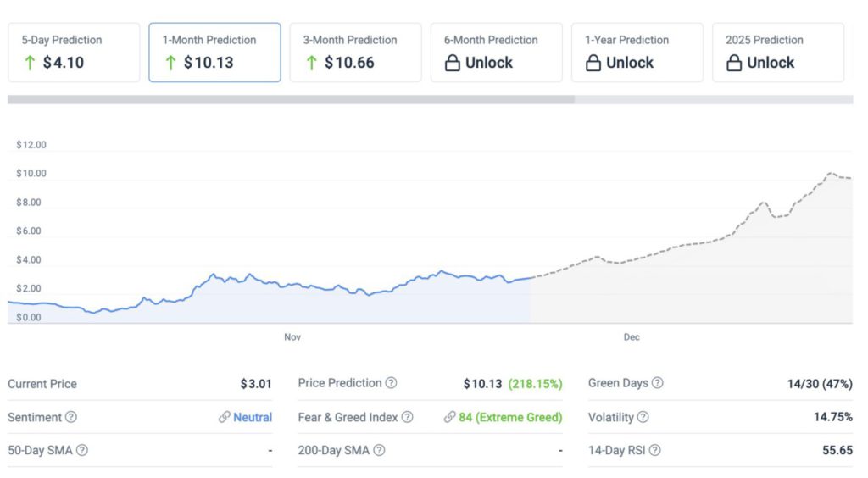Select the 1-Month Prediction tab
The width and height of the screenshot is (868, 478).
click(214, 53)
